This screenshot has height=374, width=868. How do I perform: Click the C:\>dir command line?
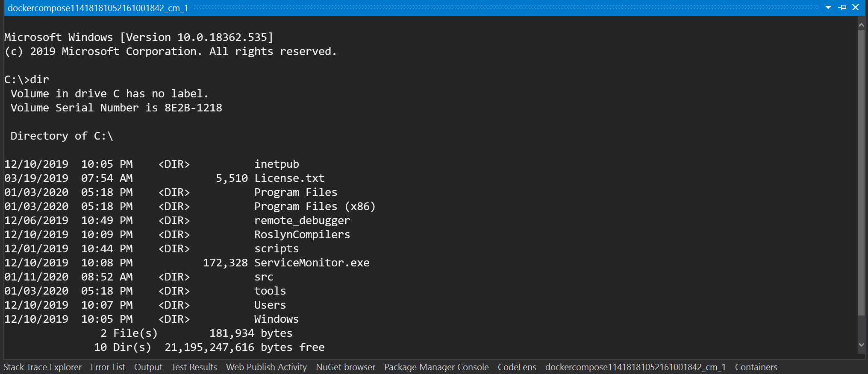26,80
